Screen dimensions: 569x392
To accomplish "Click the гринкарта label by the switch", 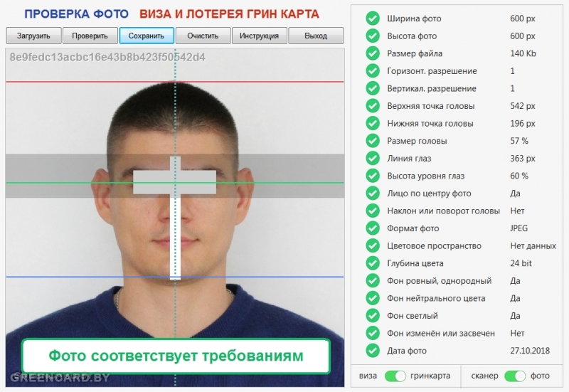I will click(430, 376).
